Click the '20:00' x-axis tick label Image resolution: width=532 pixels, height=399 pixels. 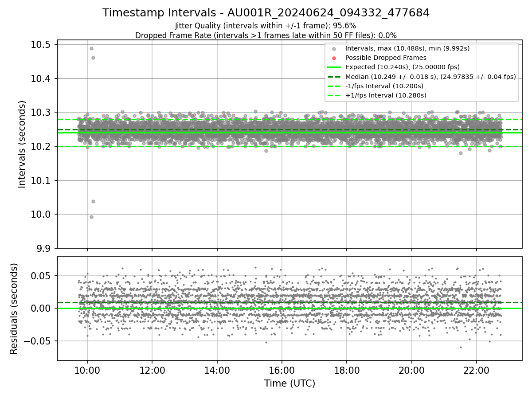click(411, 370)
